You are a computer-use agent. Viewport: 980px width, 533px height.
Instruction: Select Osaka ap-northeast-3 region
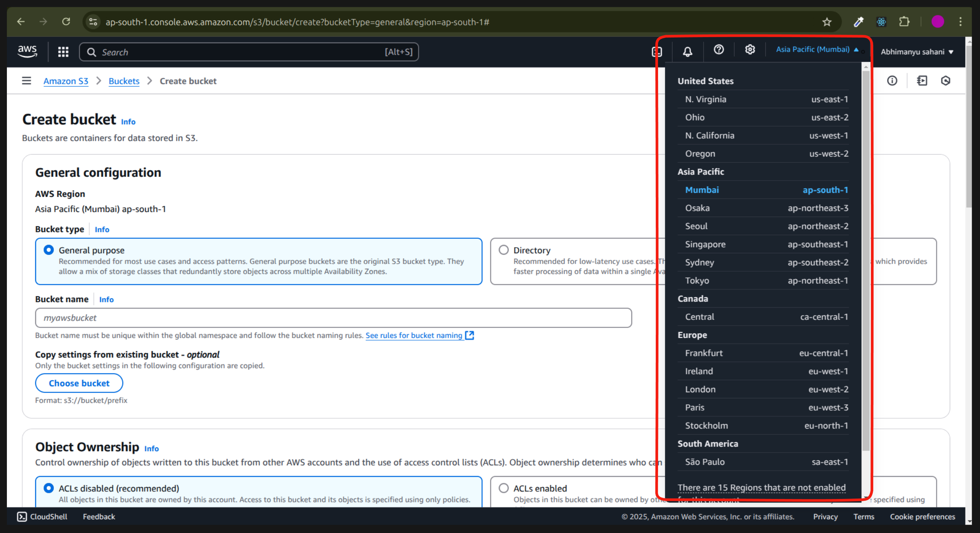[763, 208]
